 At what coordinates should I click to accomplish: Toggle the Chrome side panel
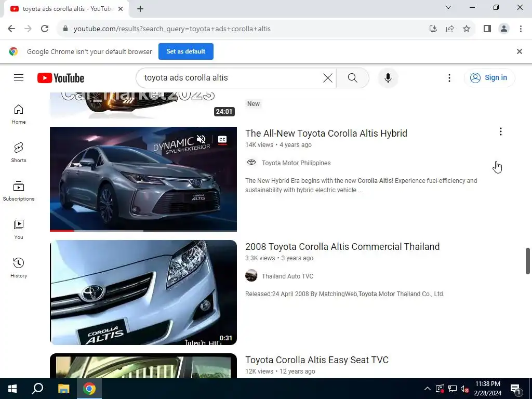(x=487, y=29)
